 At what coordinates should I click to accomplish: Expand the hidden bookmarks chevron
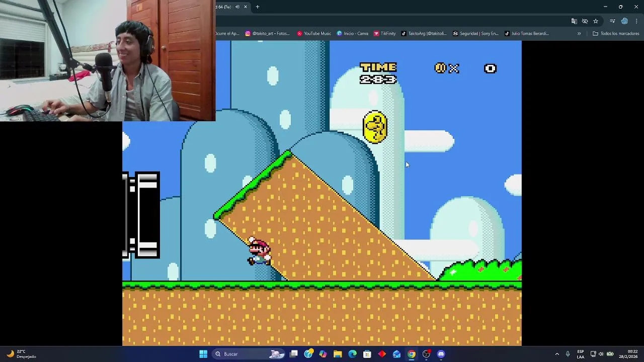579,34
